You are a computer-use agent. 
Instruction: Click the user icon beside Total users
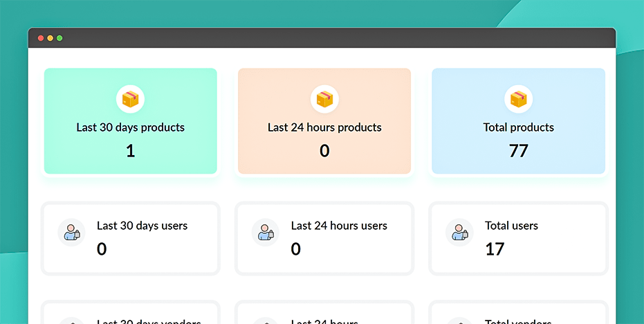[x=459, y=233]
